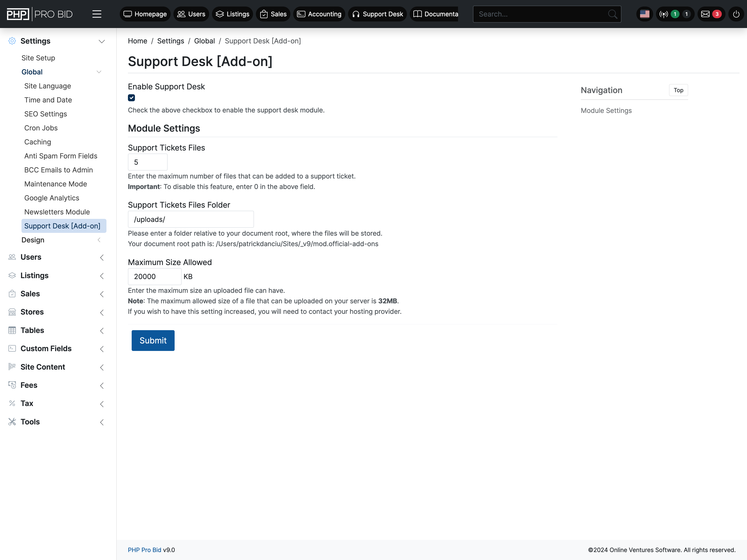
Task: Follow the Module Settings navigation link
Action: pos(606,111)
